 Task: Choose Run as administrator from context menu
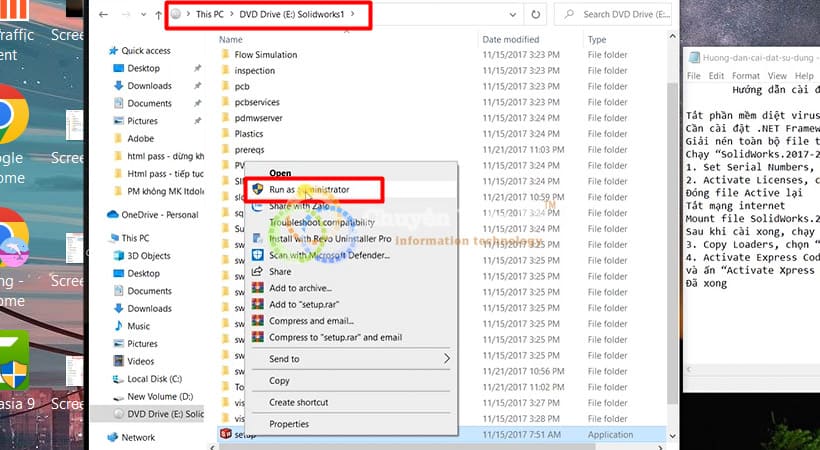(x=309, y=188)
